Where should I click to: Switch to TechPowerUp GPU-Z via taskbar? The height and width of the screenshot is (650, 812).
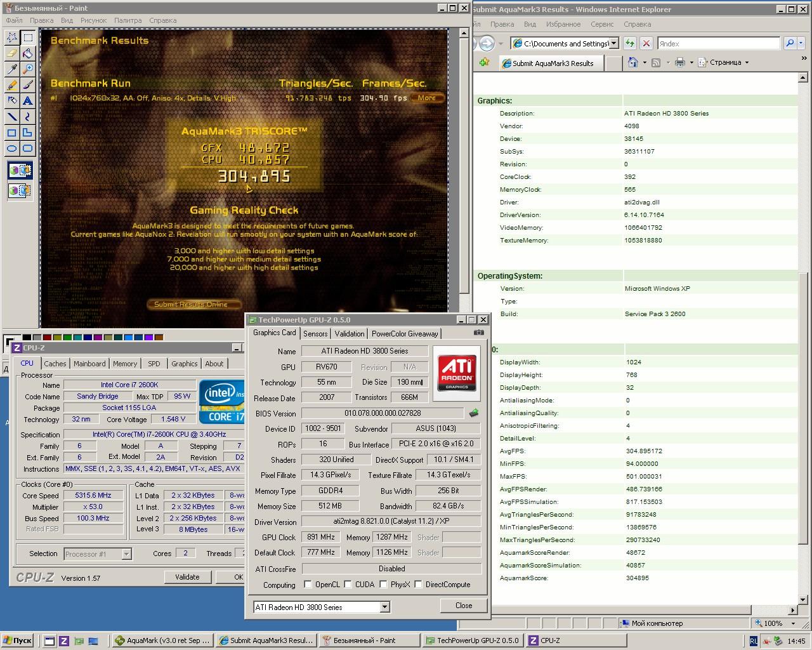coord(472,640)
